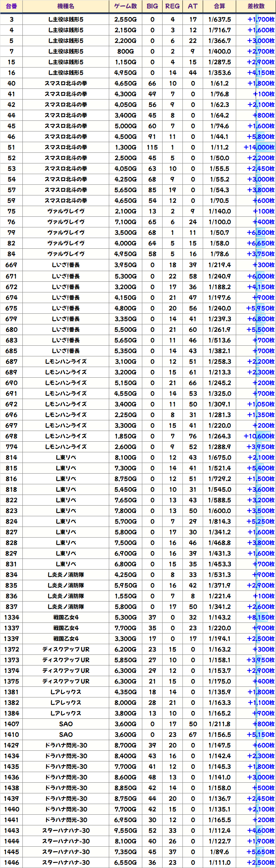Select Lいざ!番長 name in row 679
The width and height of the screenshot is (276, 868).
66,319
